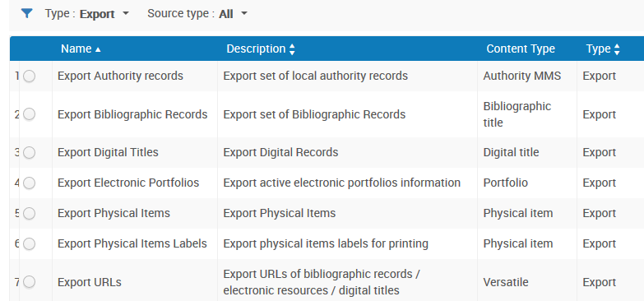Image resolution: width=644 pixels, height=301 pixels.
Task: Select radio button for Export Electronic Portfolios
Action: 29,183
